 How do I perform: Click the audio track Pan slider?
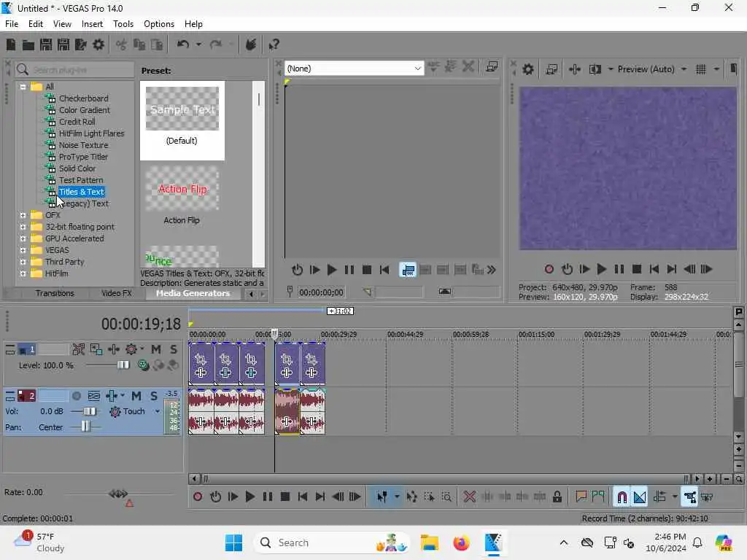pos(85,427)
